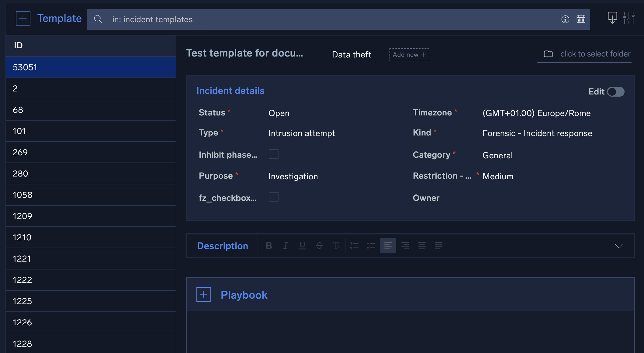Expand the Description section chevron
Screen dimensions: 644x353
tap(619, 246)
